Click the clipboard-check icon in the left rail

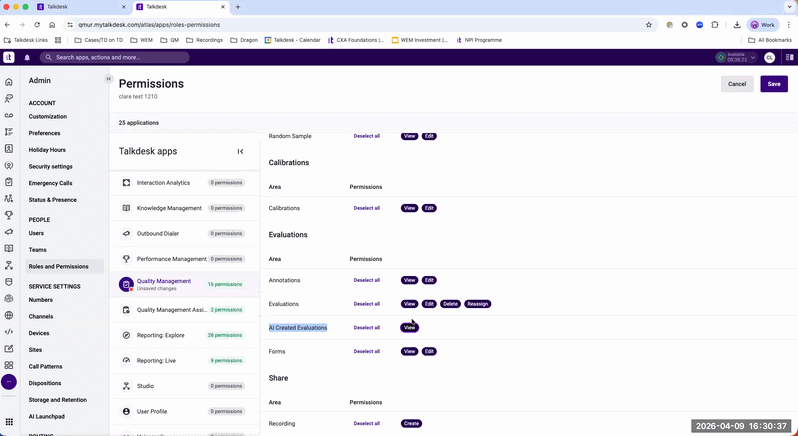coord(9,182)
